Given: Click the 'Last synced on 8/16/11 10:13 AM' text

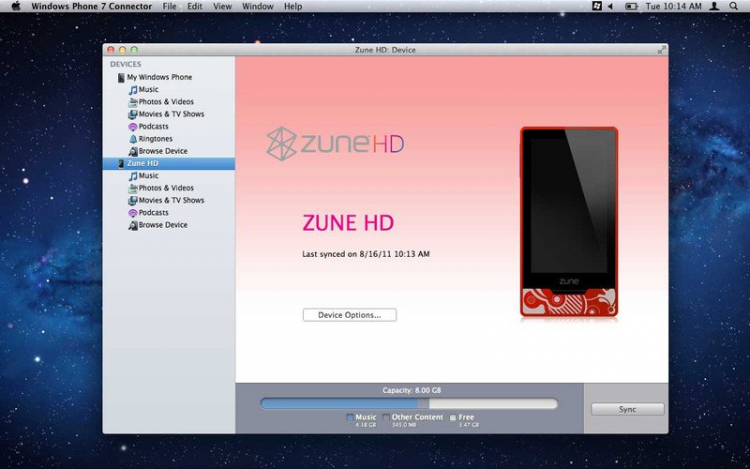Looking at the screenshot, I should coord(366,254).
